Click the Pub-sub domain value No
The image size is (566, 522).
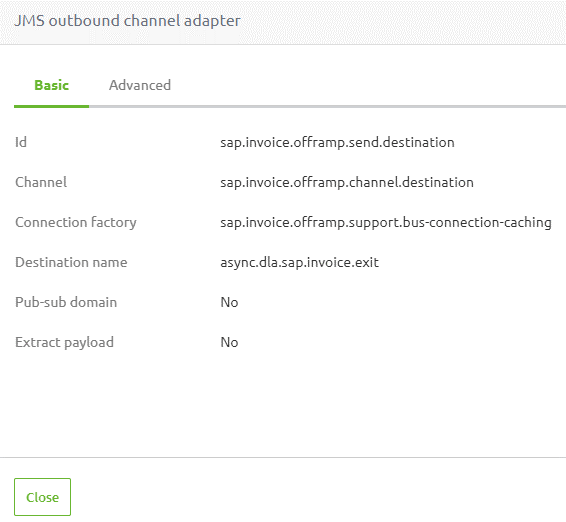(229, 303)
